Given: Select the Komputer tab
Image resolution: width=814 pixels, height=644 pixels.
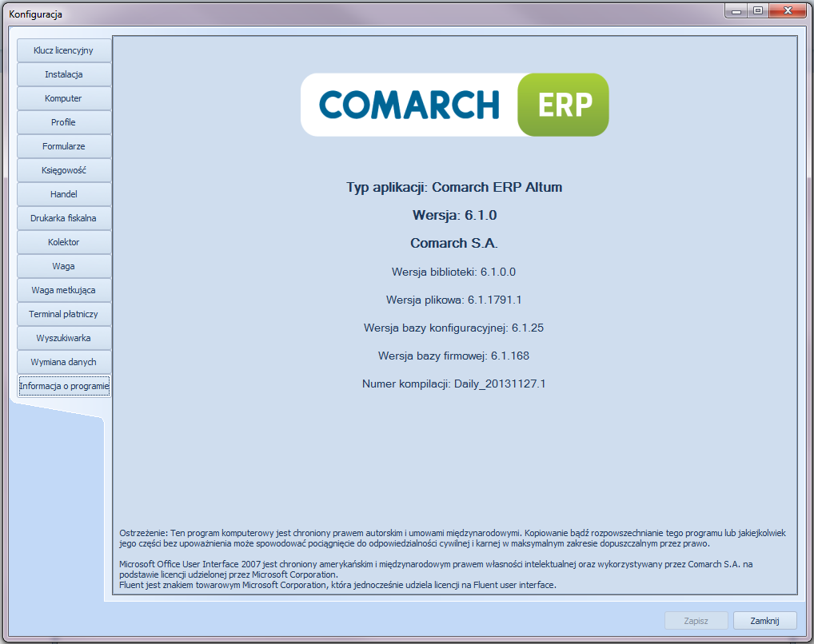Looking at the screenshot, I should [x=64, y=98].
